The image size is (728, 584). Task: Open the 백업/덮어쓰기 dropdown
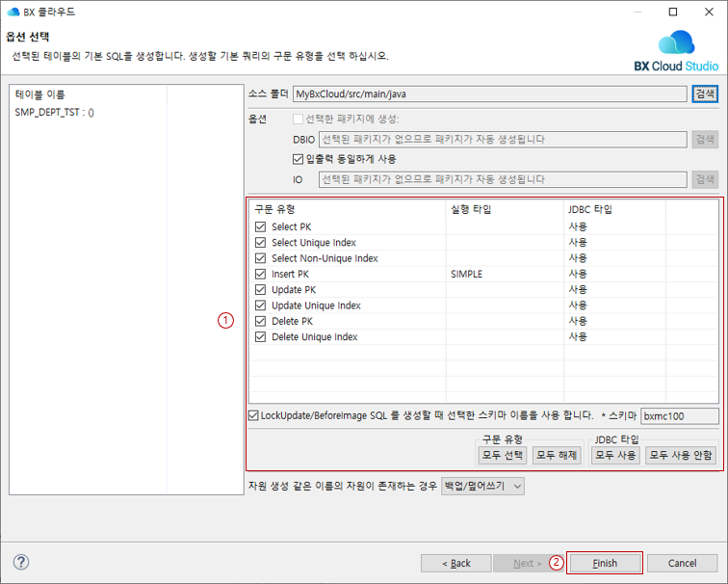point(482,486)
